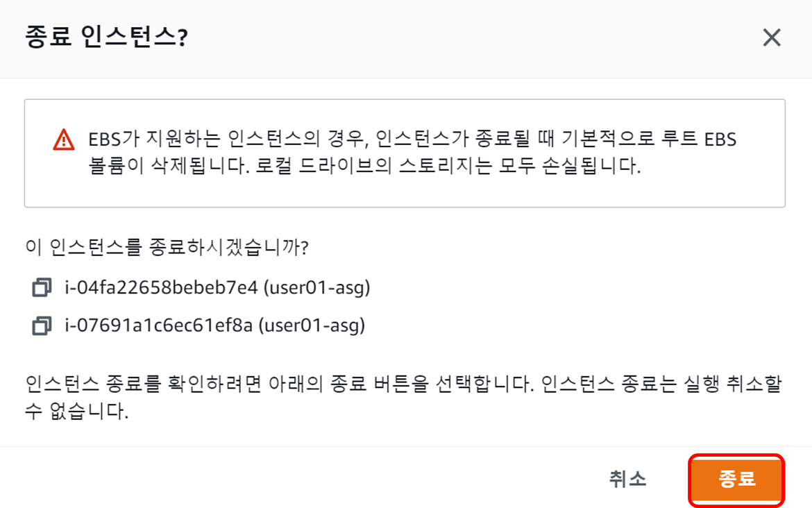The width and height of the screenshot is (812, 508).
Task: Select the i-04fa22658bebeb7e4 instance ID text
Action: tap(160, 287)
